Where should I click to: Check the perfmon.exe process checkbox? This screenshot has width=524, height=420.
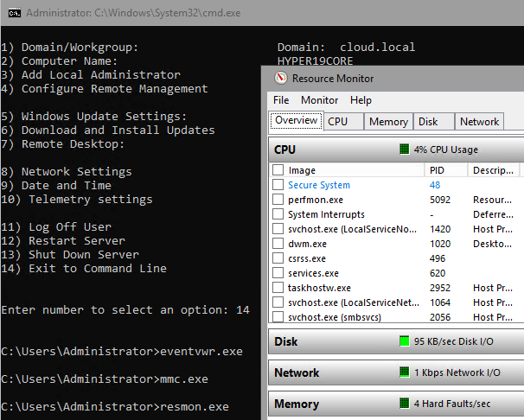[278, 200]
